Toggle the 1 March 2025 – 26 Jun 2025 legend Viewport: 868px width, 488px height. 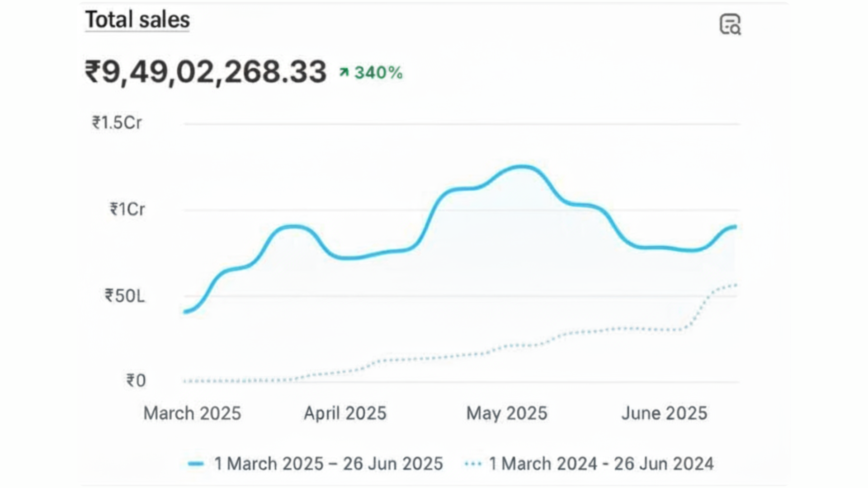(x=328, y=464)
